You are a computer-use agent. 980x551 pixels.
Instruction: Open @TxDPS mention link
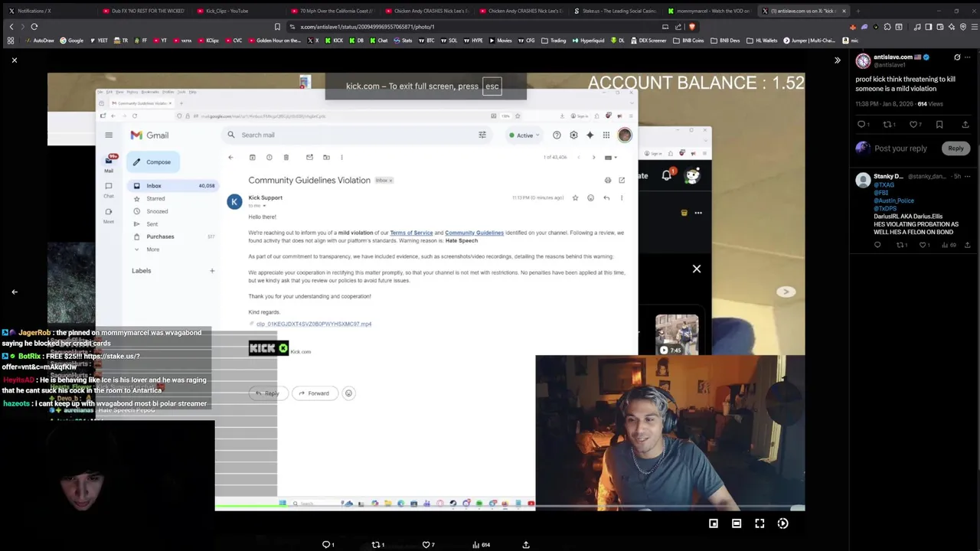click(x=885, y=208)
